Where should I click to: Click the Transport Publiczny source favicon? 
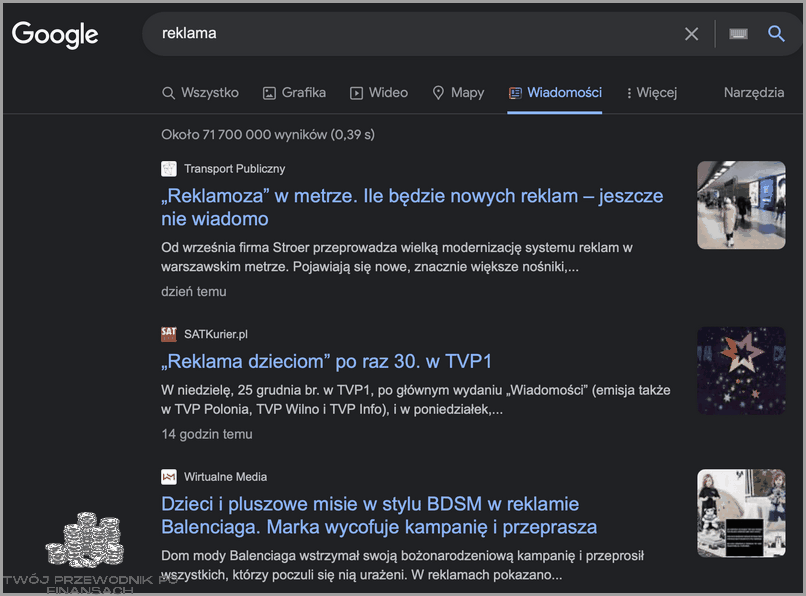pyautogui.click(x=167, y=168)
